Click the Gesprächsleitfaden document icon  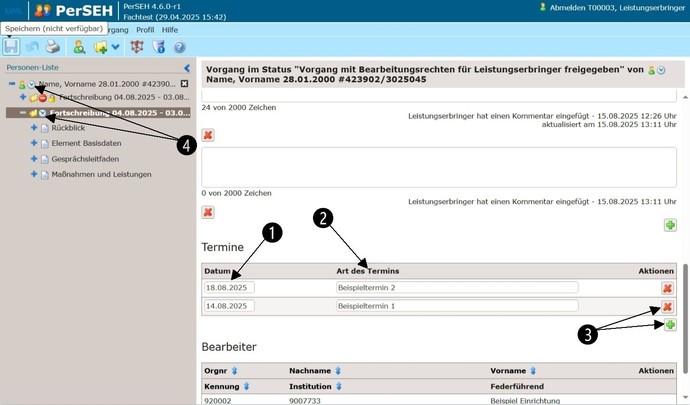tap(44, 159)
